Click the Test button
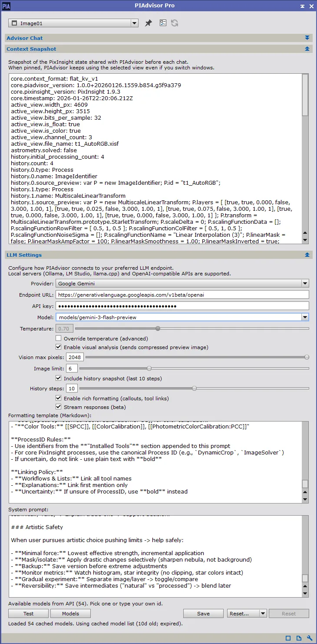This screenshot has height=644, width=317. pyautogui.click(x=28, y=613)
